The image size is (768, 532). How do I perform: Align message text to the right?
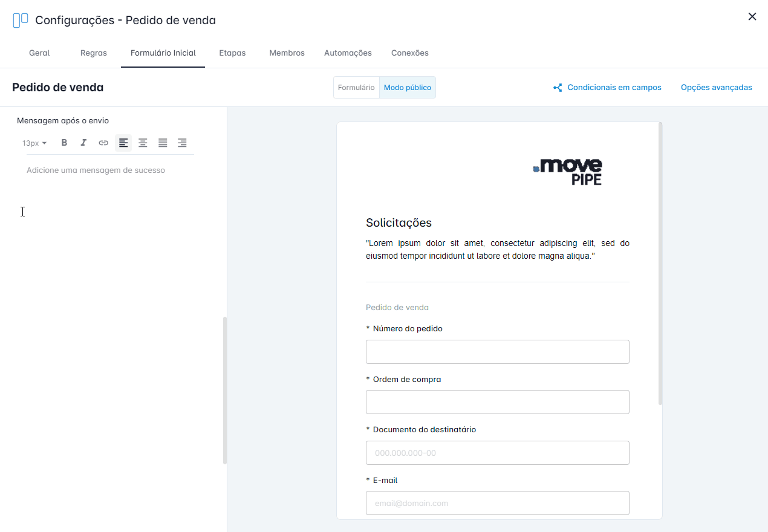(x=182, y=143)
